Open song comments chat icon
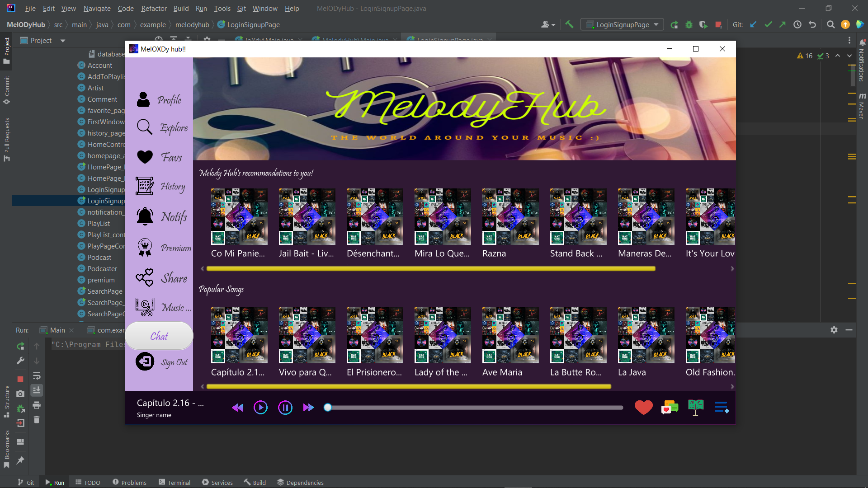Image resolution: width=868 pixels, height=488 pixels. (670, 408)
